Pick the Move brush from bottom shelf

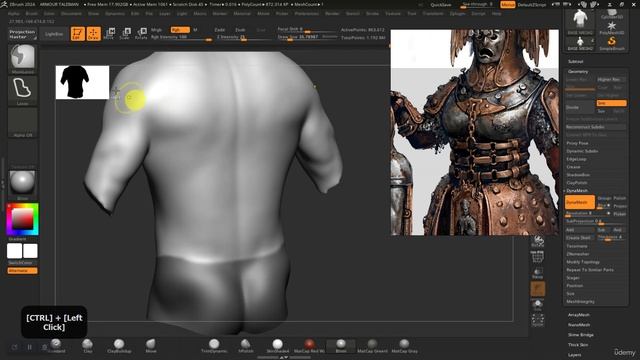point(151,345)
